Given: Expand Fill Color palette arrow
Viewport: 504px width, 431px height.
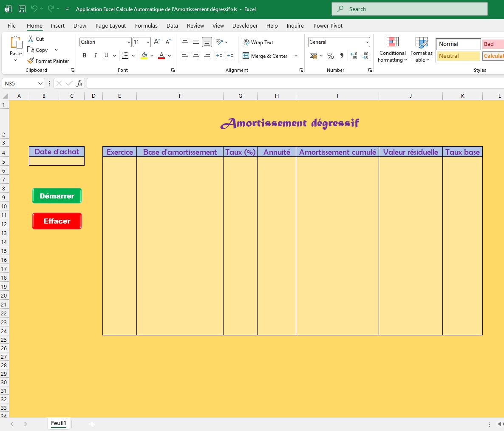Looking at the screenshot, I should [152, 56].
